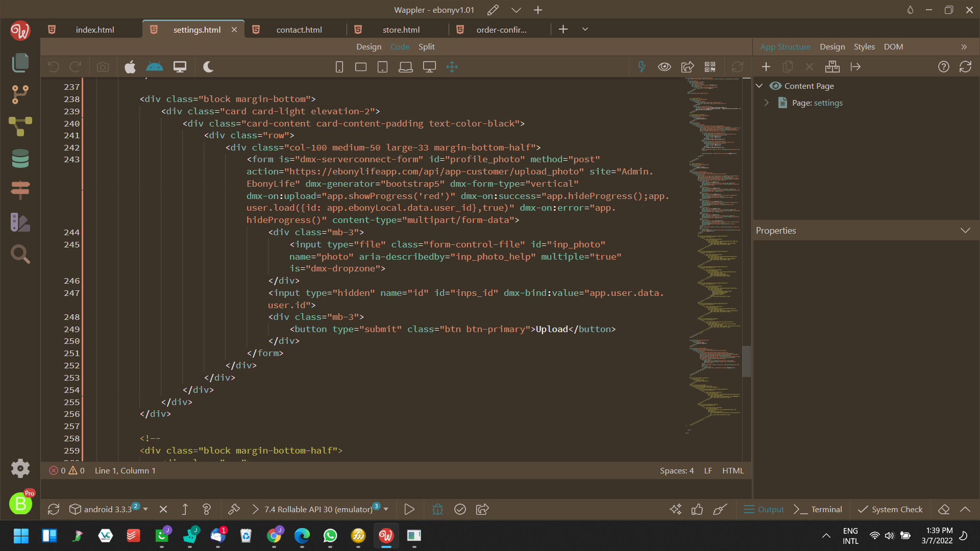Toggle Content Page eye visibility
This screenshot has height=551, width=980.
(x=775, y=86)
